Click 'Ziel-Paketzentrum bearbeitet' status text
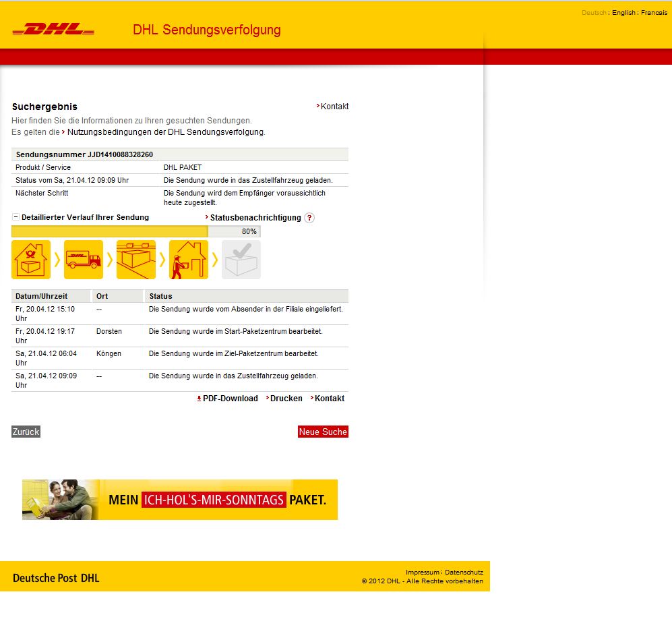This screenshot has height=644, width=672. [272, 354]
